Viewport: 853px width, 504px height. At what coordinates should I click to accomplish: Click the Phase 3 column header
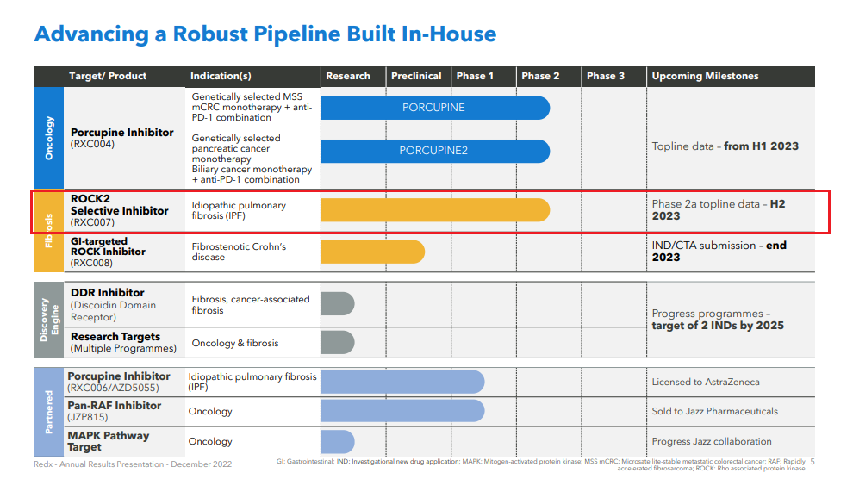pyautogui.click(x=606, y=76)
